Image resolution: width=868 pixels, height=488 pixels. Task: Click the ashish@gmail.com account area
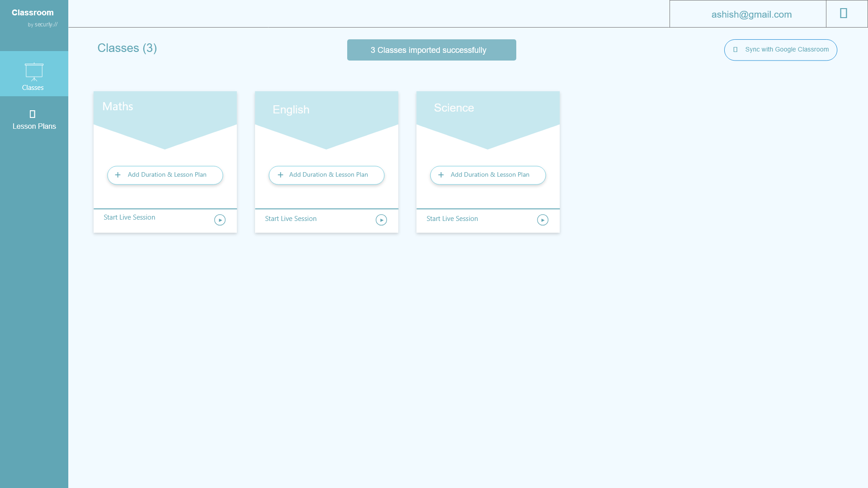click(752, 14)
